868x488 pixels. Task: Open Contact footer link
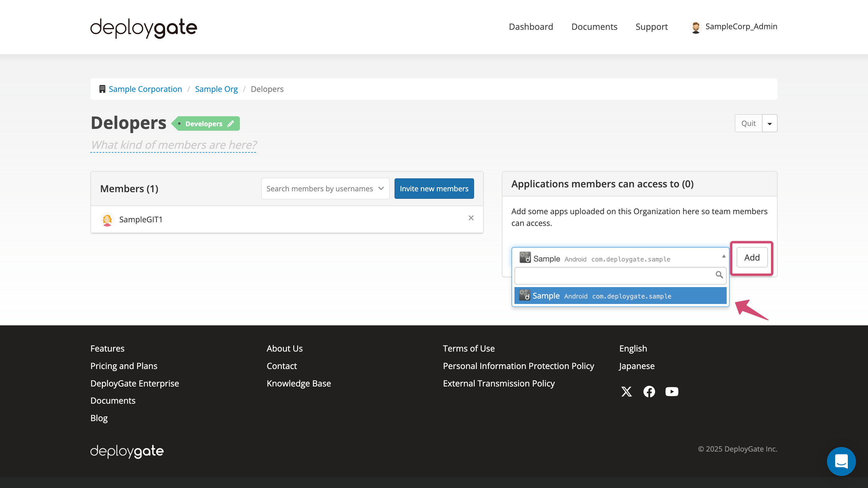(282, 366)
